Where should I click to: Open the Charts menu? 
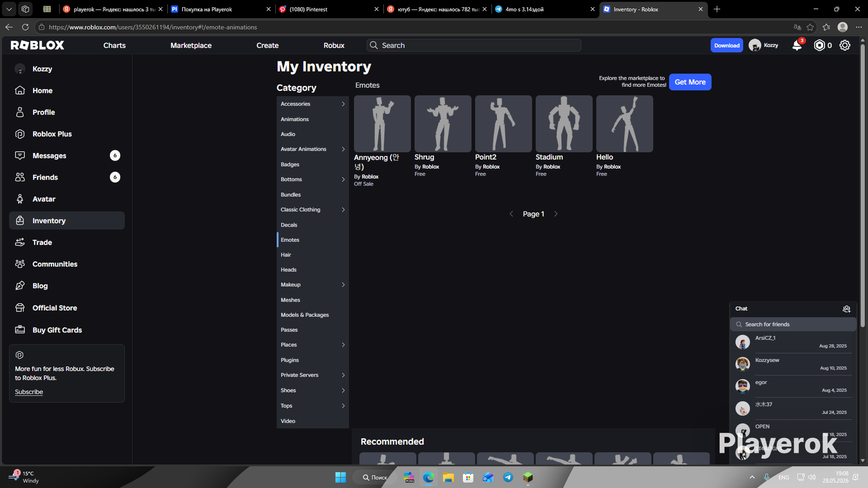(114, 45)
